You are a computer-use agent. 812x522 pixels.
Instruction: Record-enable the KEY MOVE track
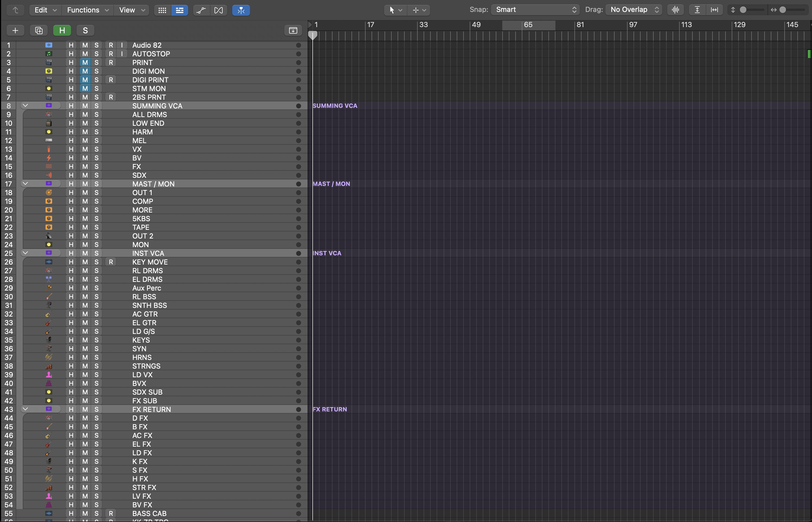pyautogui.click(x=111, y=262)
